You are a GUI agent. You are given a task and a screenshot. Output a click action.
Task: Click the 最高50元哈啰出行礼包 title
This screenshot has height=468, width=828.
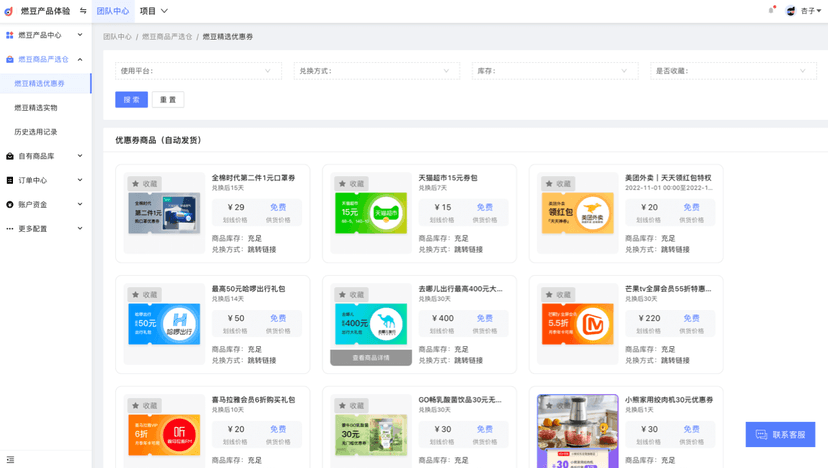tap(248, 289)
